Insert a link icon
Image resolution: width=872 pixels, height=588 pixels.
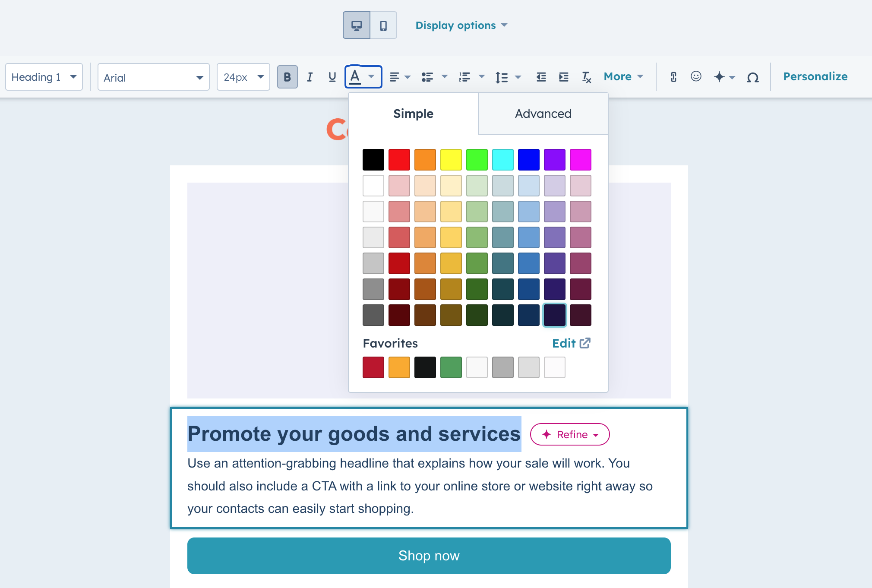(x=673, y=77)
